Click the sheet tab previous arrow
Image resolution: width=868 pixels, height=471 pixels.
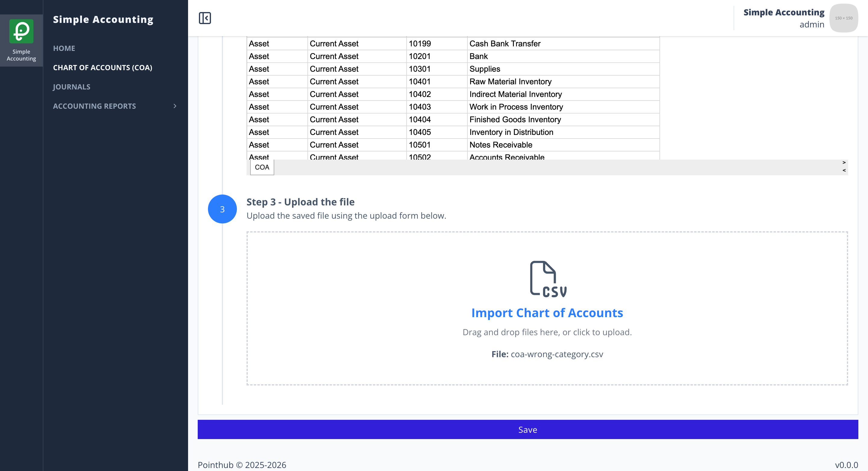[x=844, y=170]
